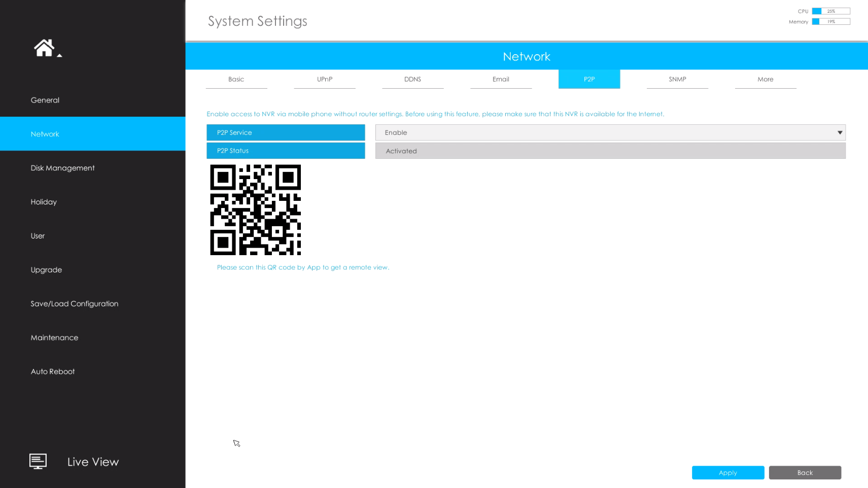
Task: Switch to Live View
Action: pos(93,462)
